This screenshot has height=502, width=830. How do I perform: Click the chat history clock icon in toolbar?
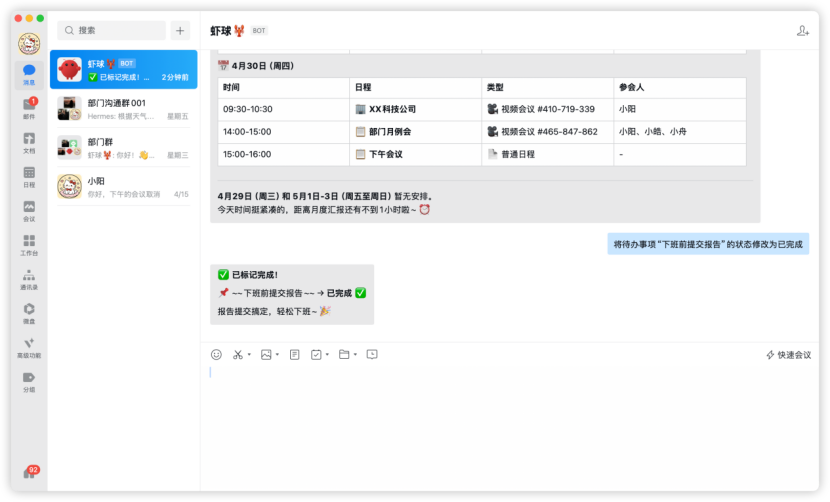(372, 354)
